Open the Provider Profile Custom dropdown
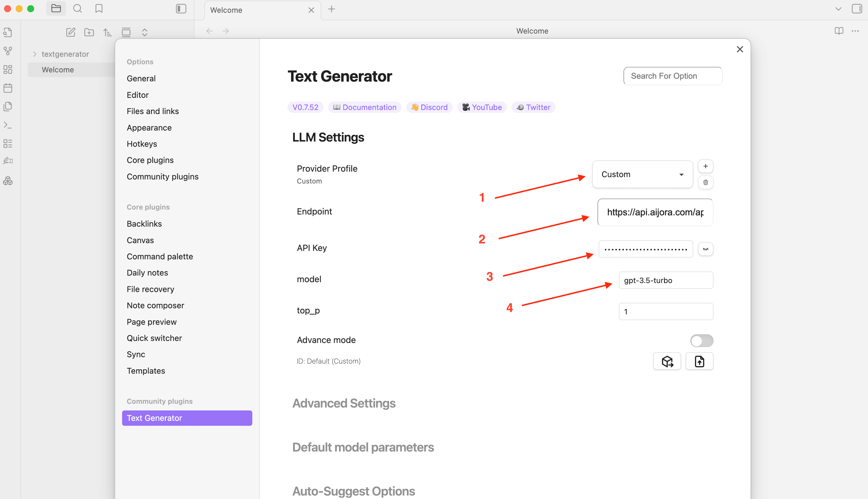The width and height of the screenshot is (868, 499). click(x=642, y=174)
